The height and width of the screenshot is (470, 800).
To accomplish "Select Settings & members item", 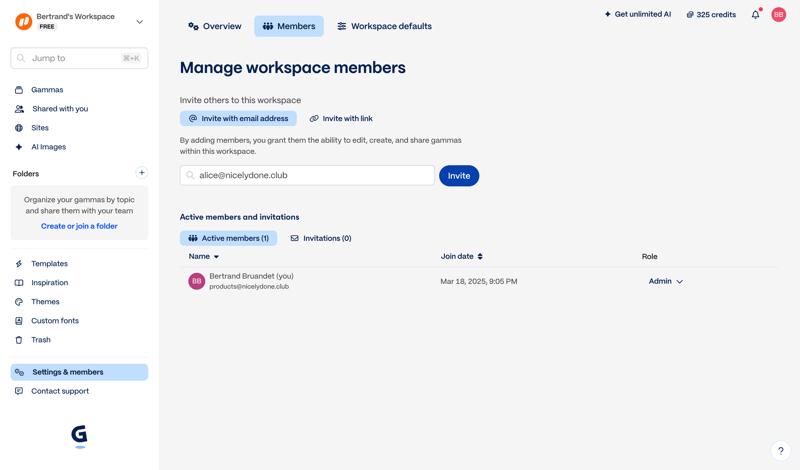I will 79,372.
